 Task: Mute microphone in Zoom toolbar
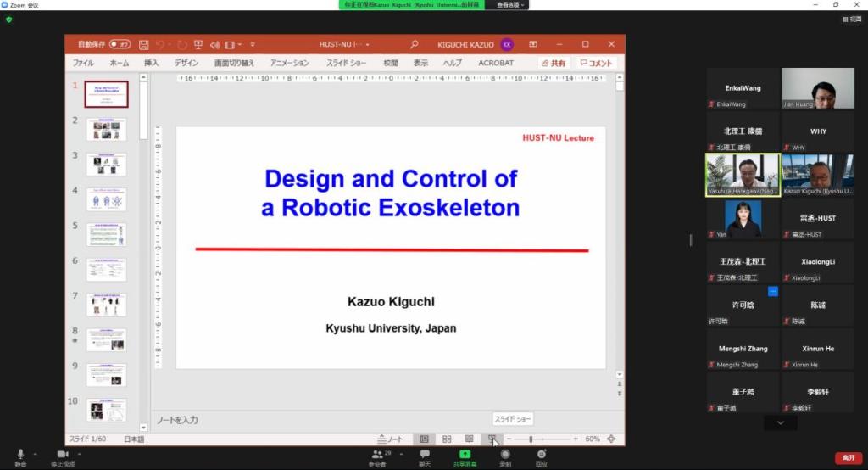[20, 455]
